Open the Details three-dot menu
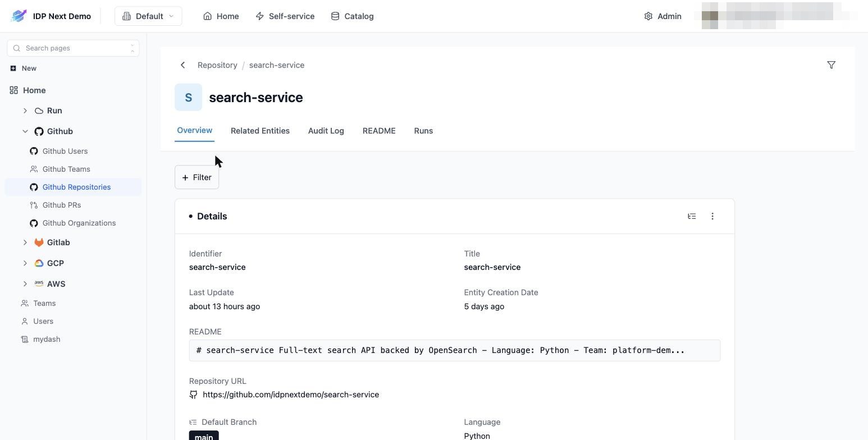The width and height of the screenshot is (868, 440). click(x=712, y=216)
